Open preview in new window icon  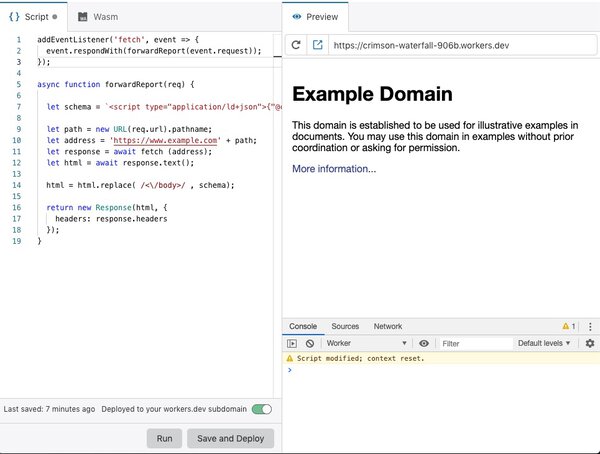click(x=317, y=45)
